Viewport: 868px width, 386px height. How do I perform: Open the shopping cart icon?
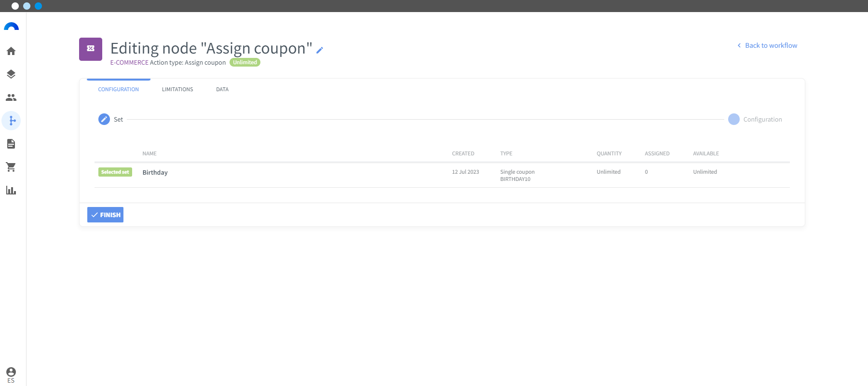[x=11, y=167]
